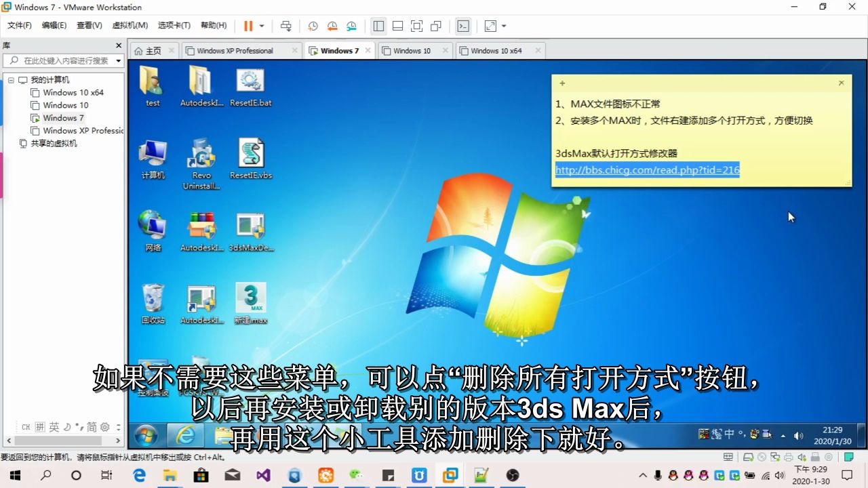The width and height of the screenshot is (868, 488).
Task: Select the 3dsMaxDe... desktop icon
Action: [x=250, y=231]
